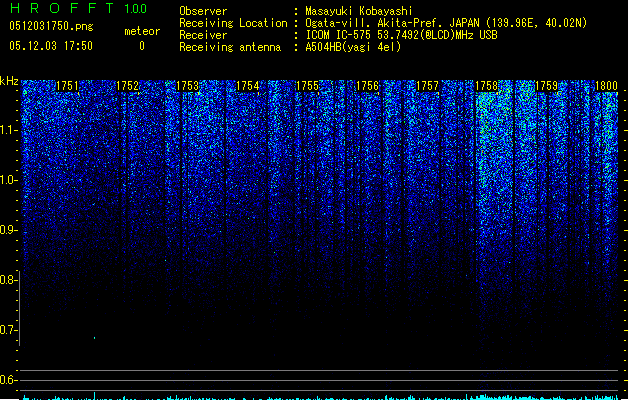Click the 'Receiver' field label

pos(203,35)
